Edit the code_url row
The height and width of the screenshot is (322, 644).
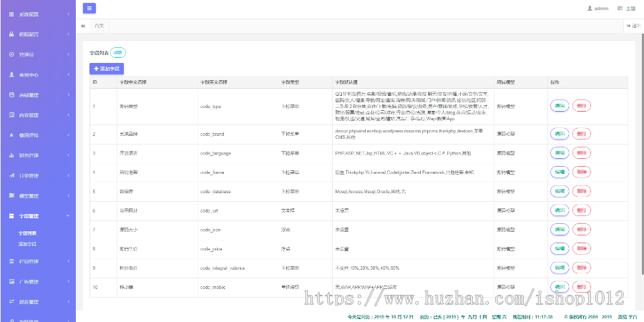tap(560, 210)
